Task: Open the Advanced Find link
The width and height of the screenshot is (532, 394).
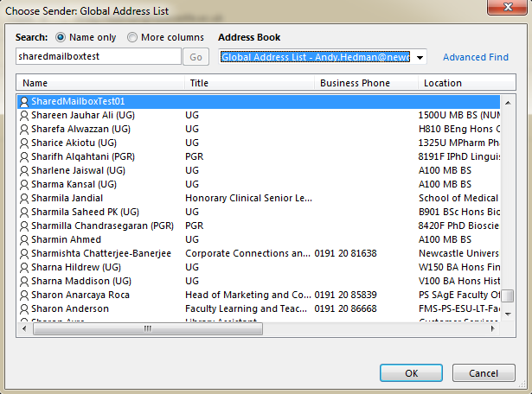Action: (476, 57)
